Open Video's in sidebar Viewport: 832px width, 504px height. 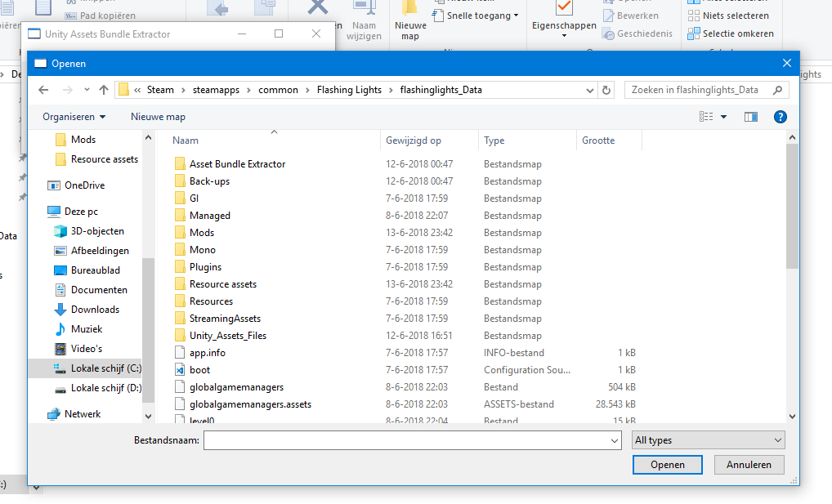point(87,349)
